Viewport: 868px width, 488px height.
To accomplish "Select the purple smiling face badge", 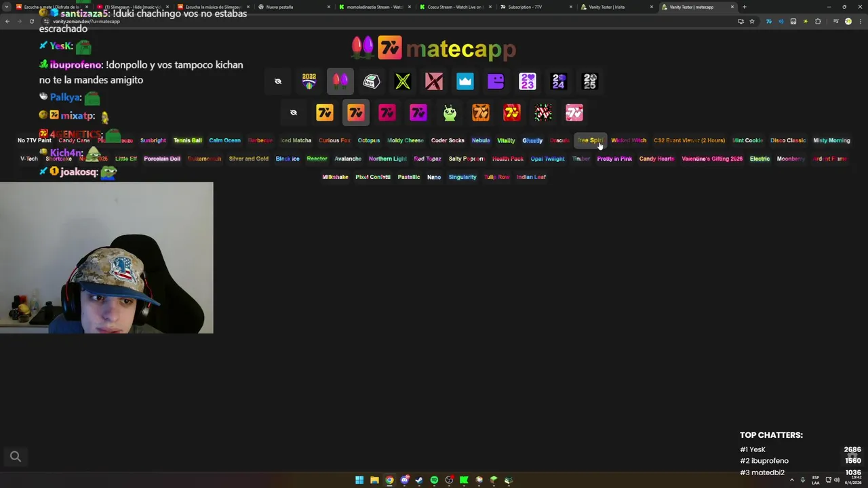I will point(496,81).
